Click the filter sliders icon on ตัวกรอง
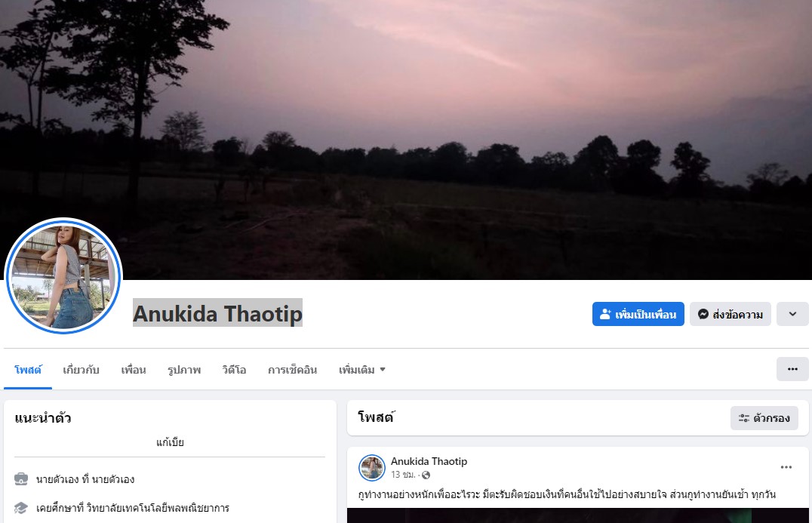The image size is (812, 523). click(744, 418)
